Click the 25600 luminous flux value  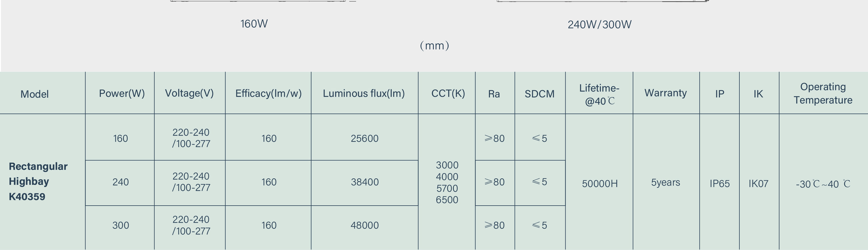tap(365, 138)
